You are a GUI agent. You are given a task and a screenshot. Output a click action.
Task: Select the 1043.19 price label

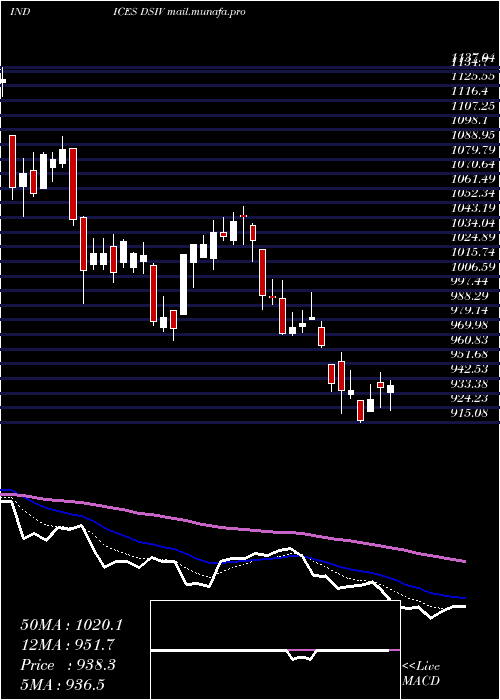click(x=473, y=208)
